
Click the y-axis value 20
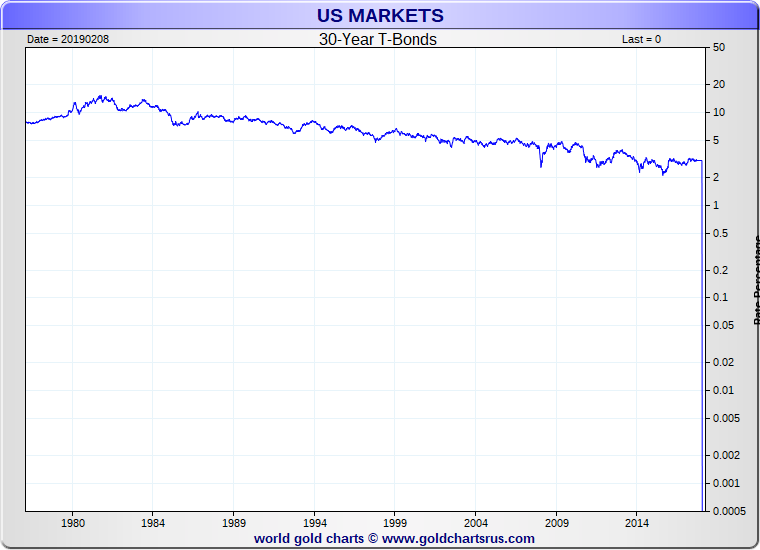[x=719, y=84]
